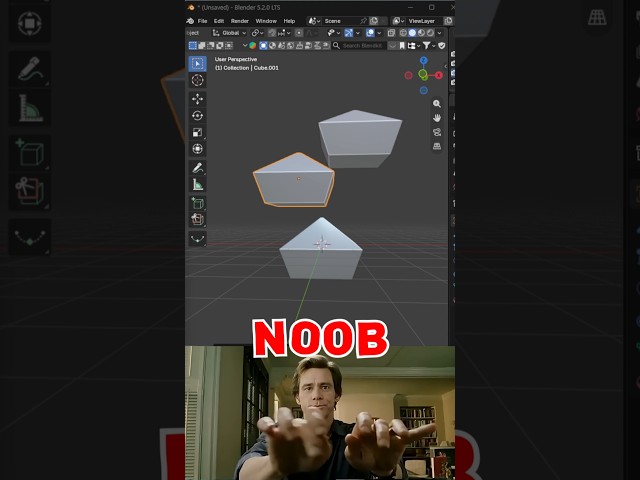Open the Render menu

tap(240, 21)
